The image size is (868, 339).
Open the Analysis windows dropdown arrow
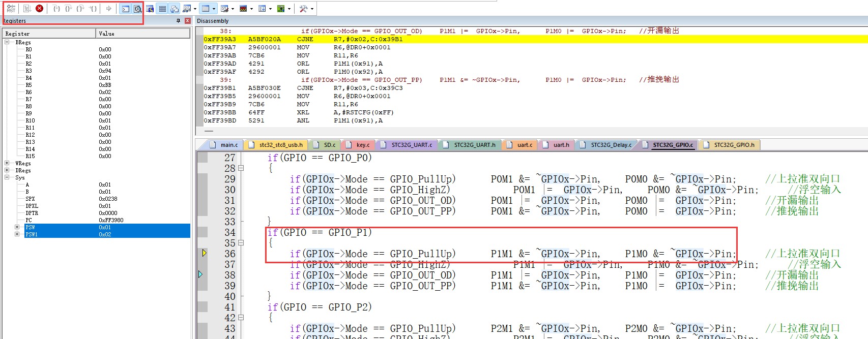click(251, 9)
